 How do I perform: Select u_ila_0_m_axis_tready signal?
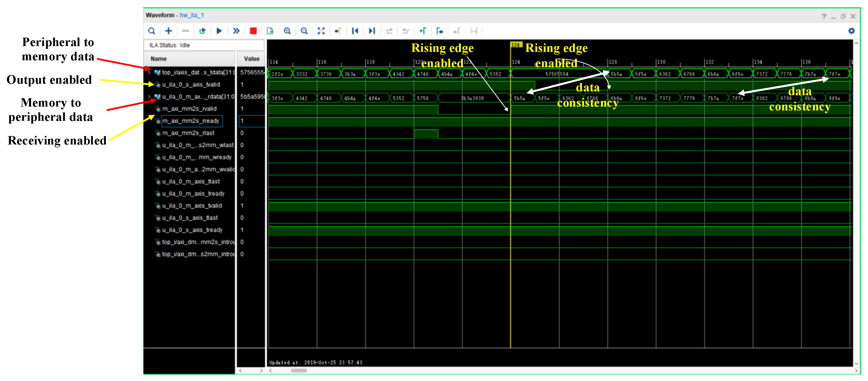[x=193, y=194]
